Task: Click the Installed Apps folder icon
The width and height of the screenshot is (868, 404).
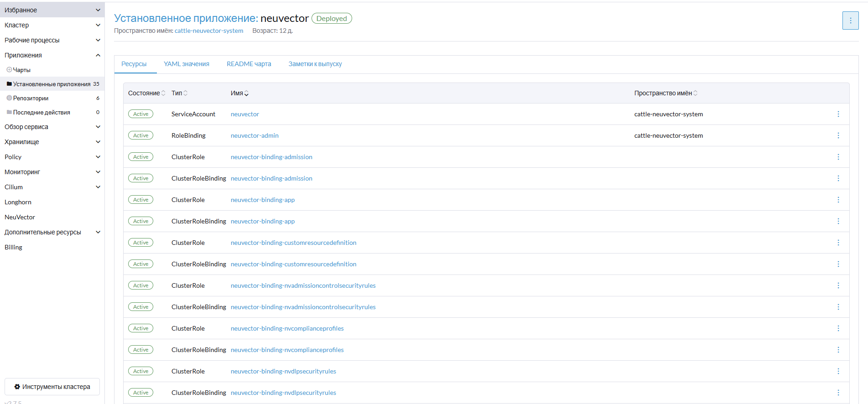Action: pos(9,84)
